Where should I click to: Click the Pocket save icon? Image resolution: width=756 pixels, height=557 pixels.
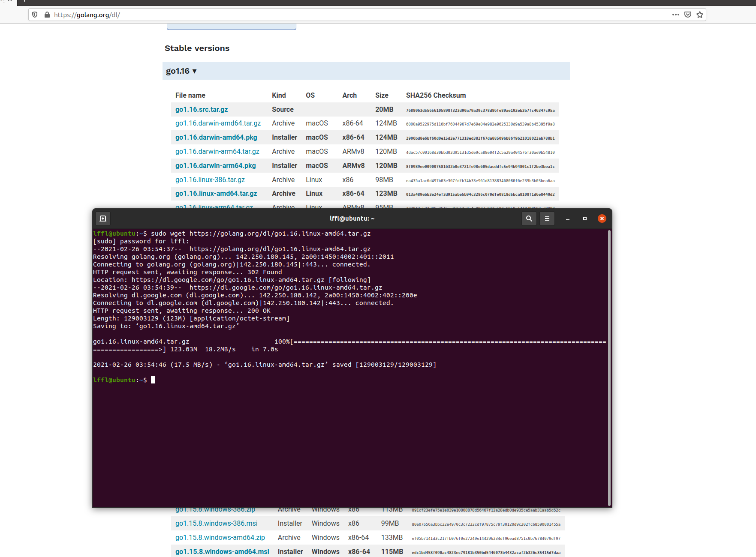pos(688,15)
